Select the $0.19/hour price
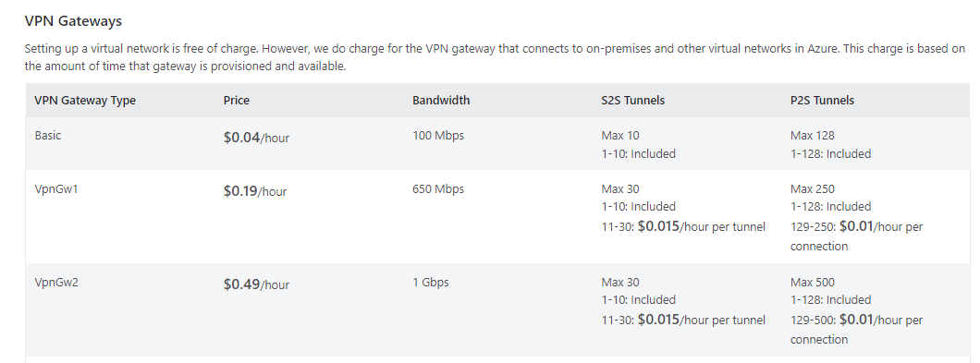The width and height of the screenshot is (980, 363). [x=255, y=191]
